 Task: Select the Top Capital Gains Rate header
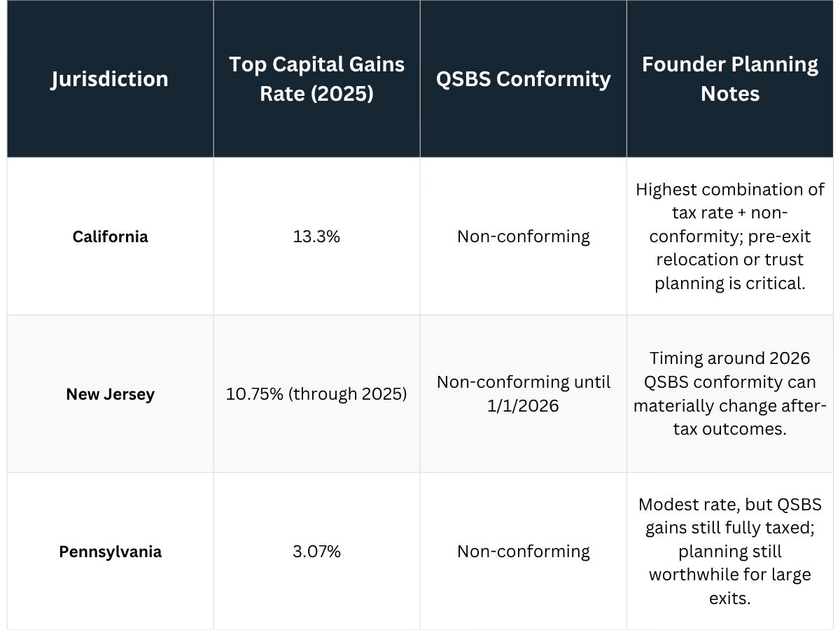coord(316,79)
